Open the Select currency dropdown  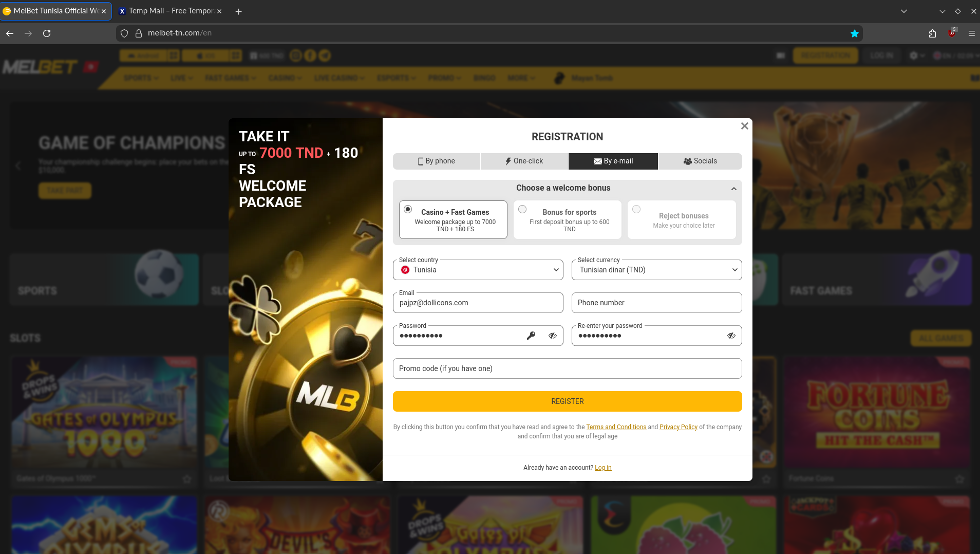click(x=656, y=270)
